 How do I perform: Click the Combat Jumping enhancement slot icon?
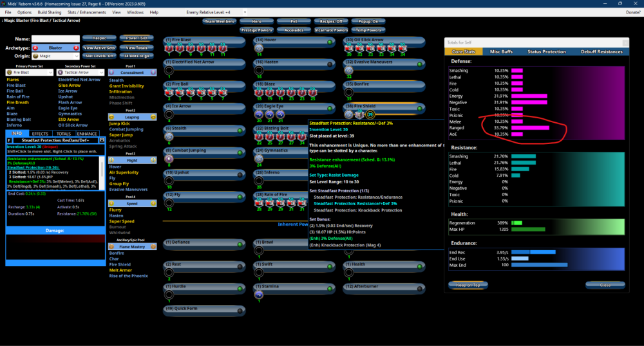point(169,158)
